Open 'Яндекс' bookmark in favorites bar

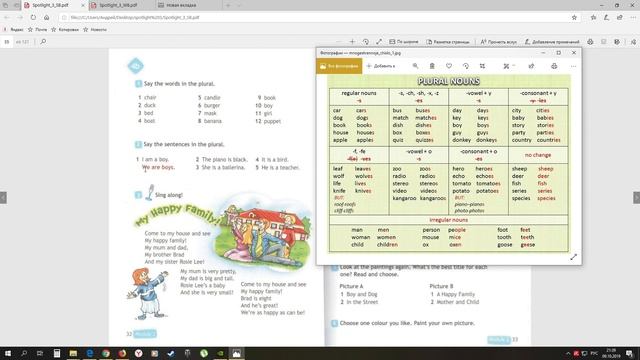pyautogui.click(x=13, y=30)
